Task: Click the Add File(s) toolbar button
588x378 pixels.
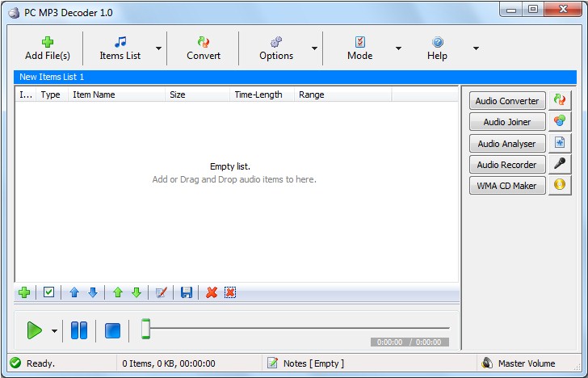Action: (x=47, y=48)
